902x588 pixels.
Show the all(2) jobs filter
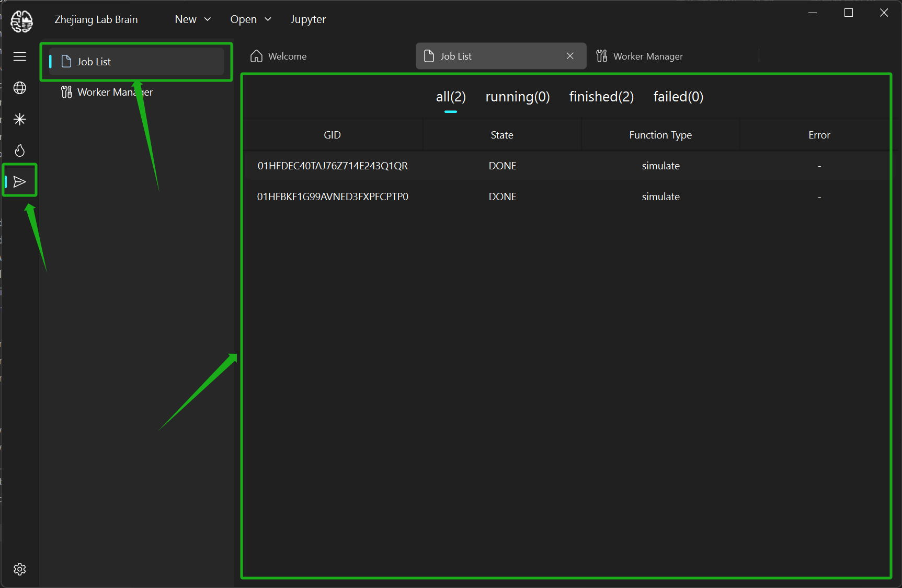point(451,97)
